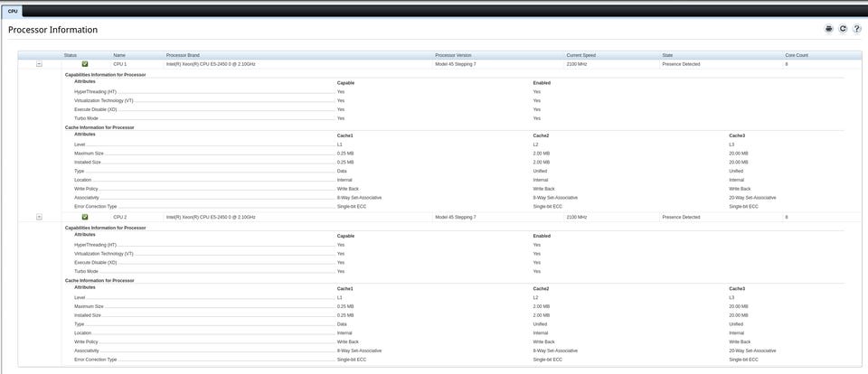Click the 'Processor Information' page title

click(x=52, y=30)
